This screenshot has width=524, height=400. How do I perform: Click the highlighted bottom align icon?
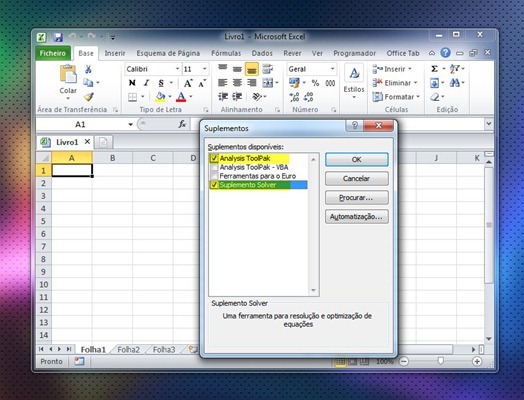click(252, 69)
